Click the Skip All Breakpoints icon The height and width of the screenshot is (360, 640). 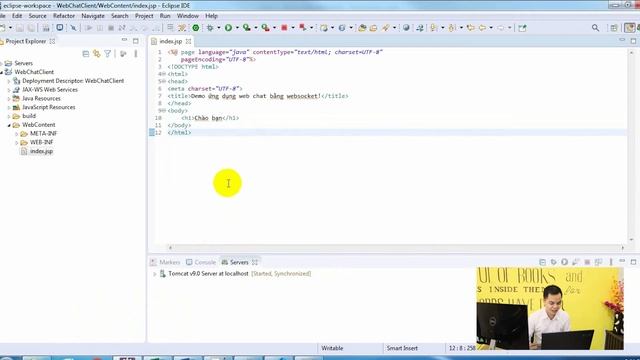73,28
